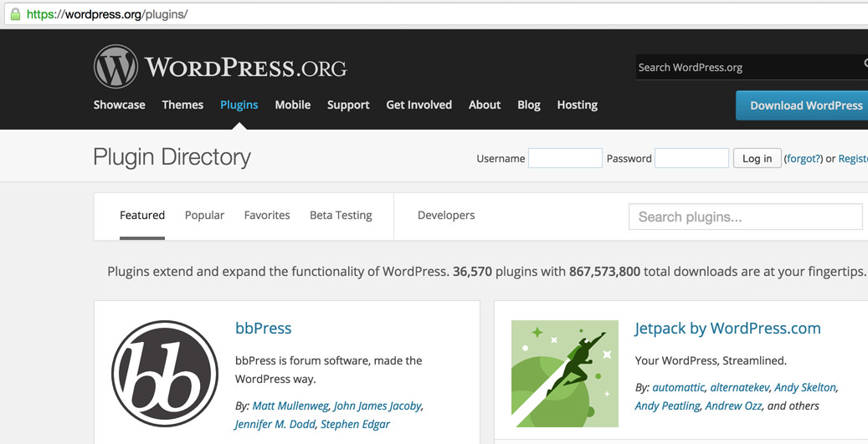Navigate to Support

click(348, 105)
